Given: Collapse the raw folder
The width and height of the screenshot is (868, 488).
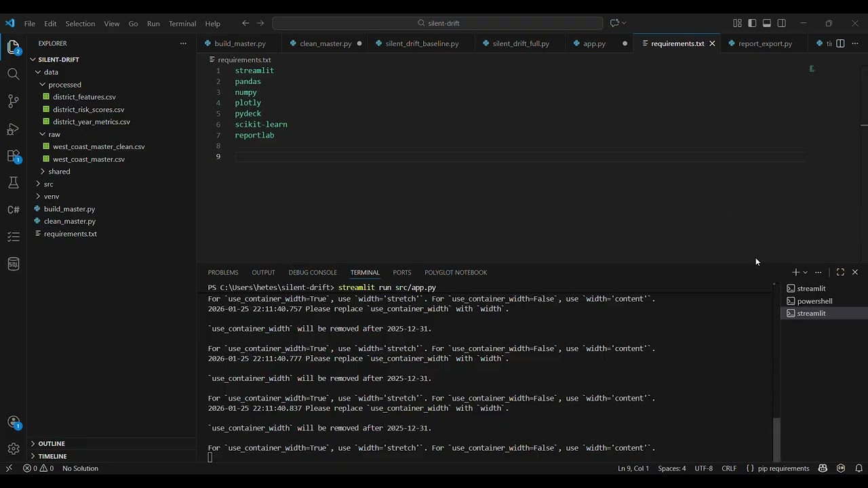Looking at the screenshot, I should (54, 134).
